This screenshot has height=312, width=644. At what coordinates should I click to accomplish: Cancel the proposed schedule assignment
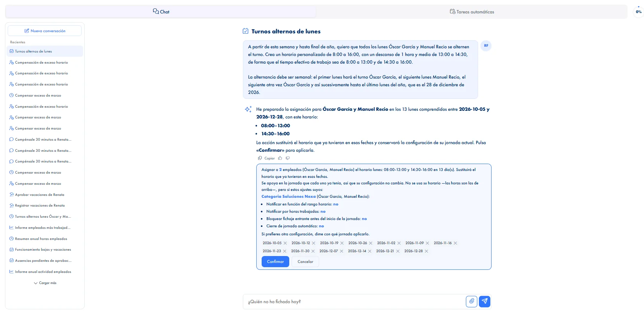point(305,262)
